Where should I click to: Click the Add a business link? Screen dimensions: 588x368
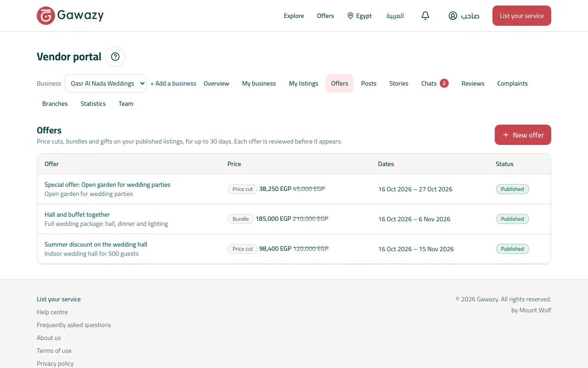pyautogui.click(x=173, y=83)
